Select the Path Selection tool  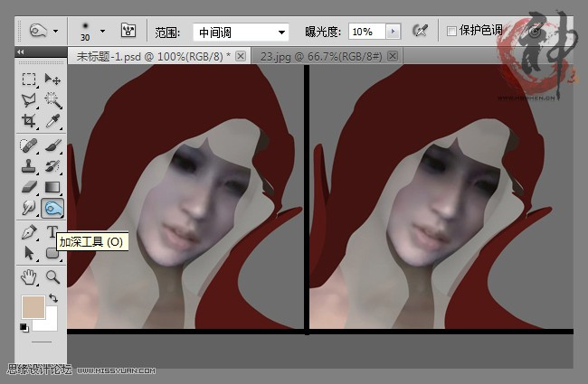click(x=29, y=253)
